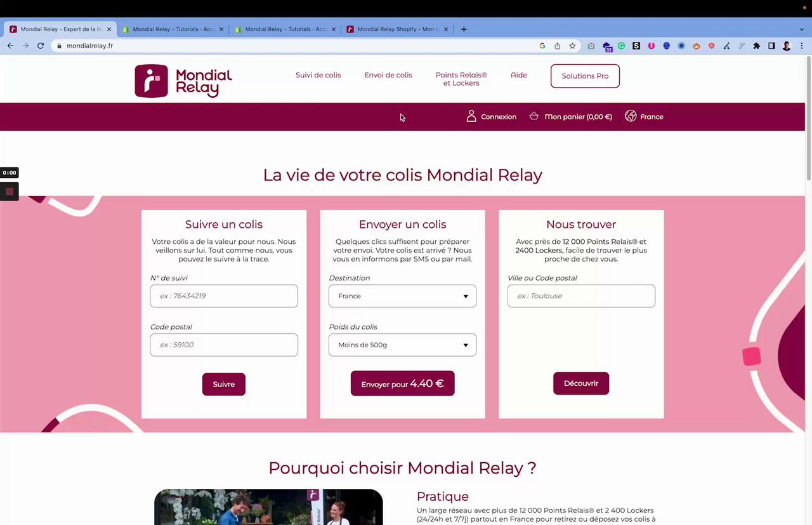Bookmark page with the star icon

click(x=572, y=46)
